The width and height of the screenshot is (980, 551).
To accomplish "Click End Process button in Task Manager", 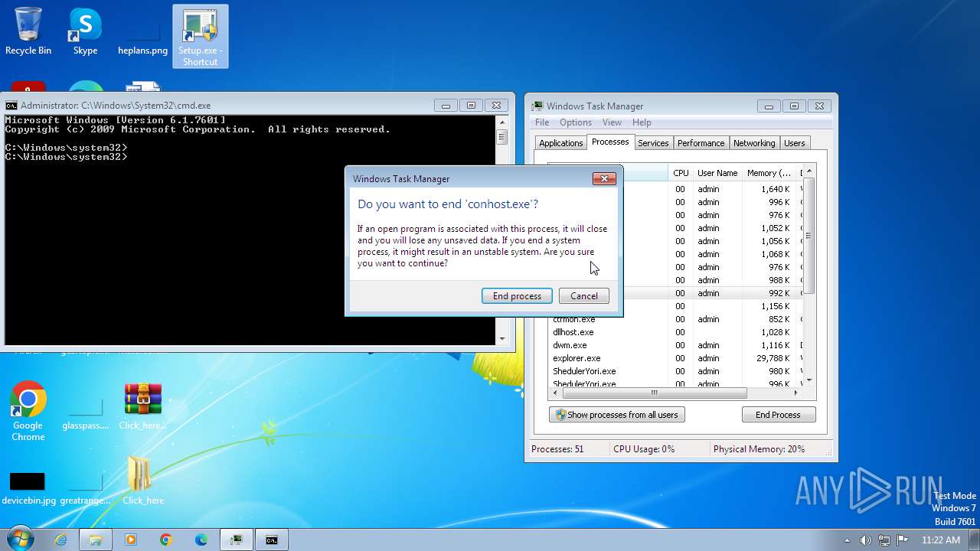I will 778,415.
